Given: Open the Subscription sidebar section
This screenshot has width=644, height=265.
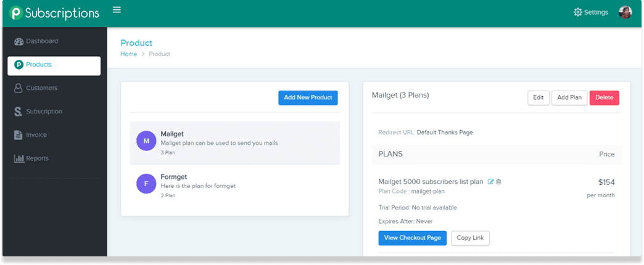Looking at the screenshot, I should (x=44, y=112).
